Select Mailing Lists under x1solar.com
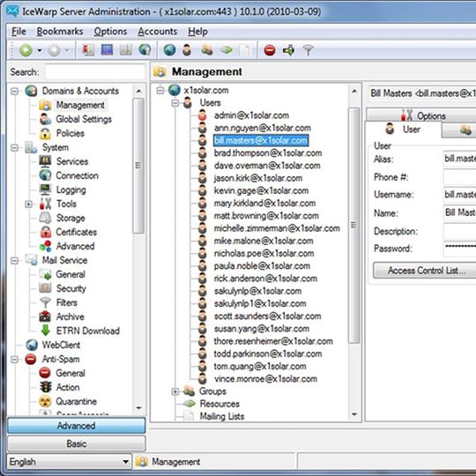This screenshot has width=476, height=476. [x=222, y=416]
